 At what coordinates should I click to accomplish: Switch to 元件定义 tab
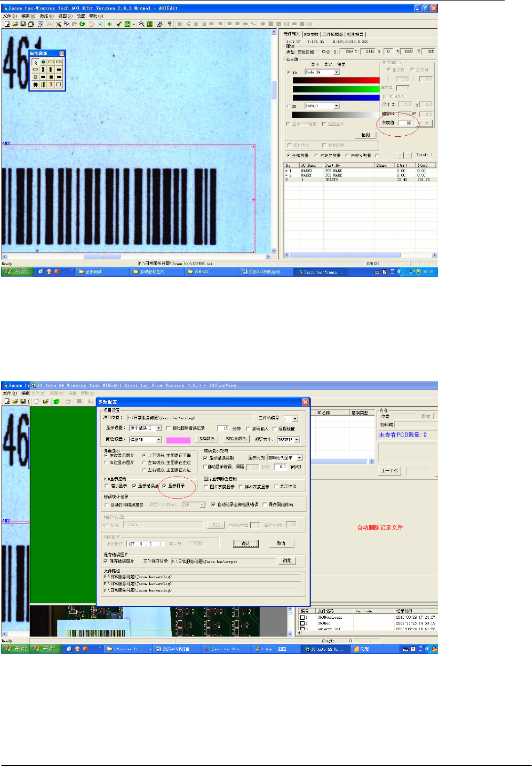[x=292, y=34]
